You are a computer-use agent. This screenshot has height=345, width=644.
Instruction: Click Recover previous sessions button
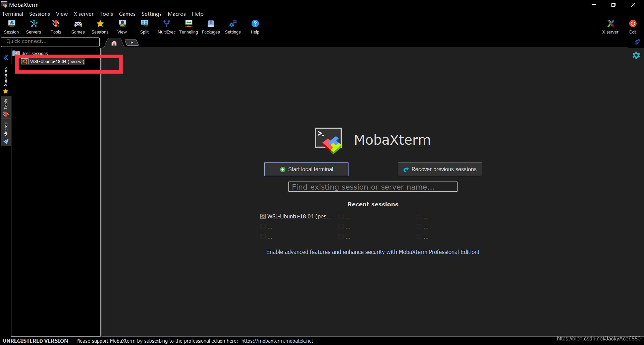point(440,169)
